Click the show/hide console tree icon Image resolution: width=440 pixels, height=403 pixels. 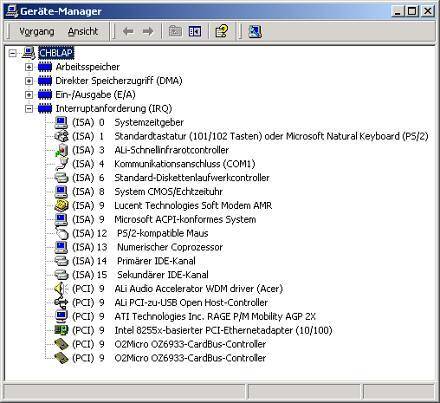pyautogui.click(x=195, y=32)
